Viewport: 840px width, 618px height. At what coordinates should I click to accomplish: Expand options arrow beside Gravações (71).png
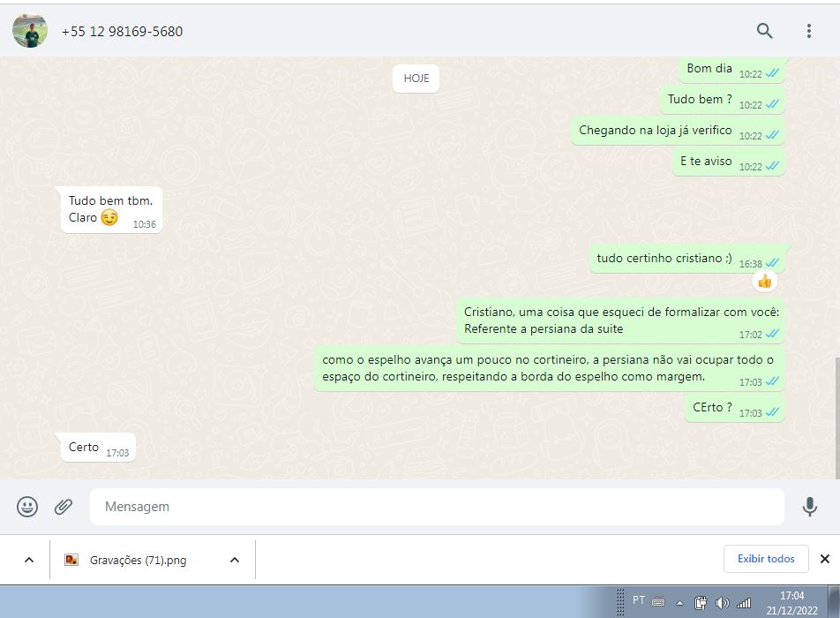click(235, 560)
